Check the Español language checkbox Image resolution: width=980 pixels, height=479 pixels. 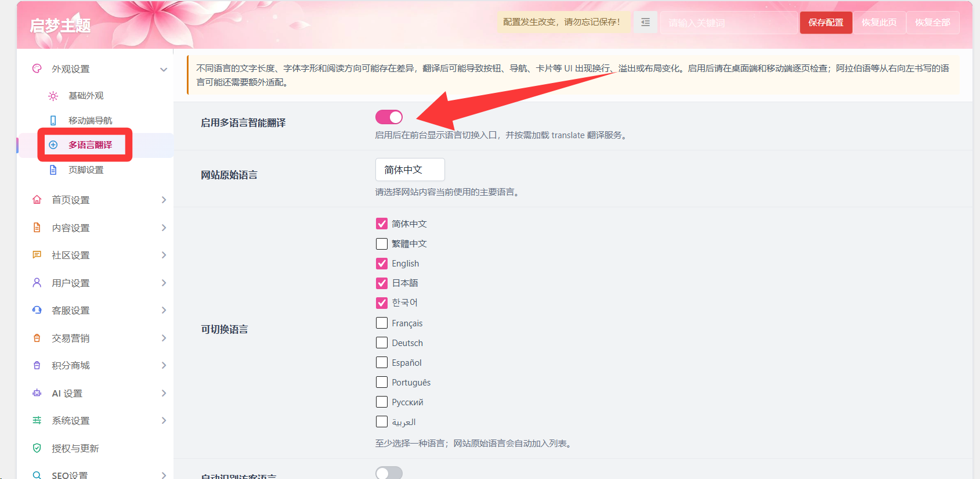coord(382,362)
